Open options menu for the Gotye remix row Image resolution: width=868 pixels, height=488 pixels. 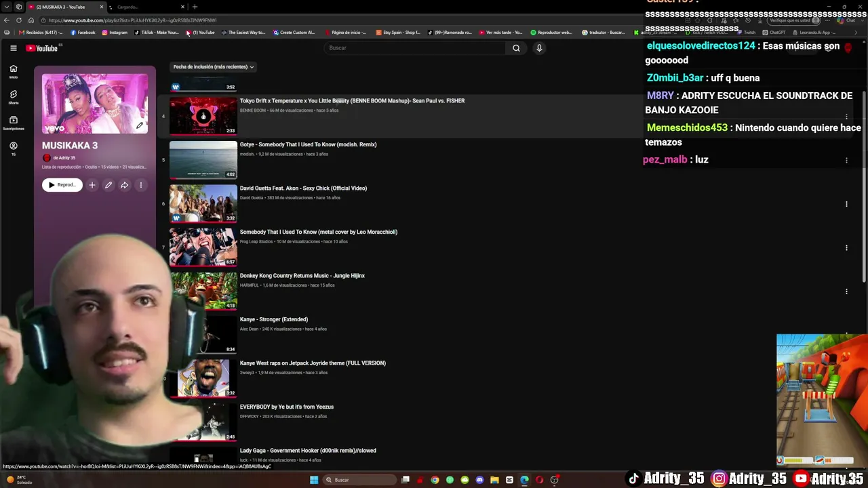[x=846, y=161]
